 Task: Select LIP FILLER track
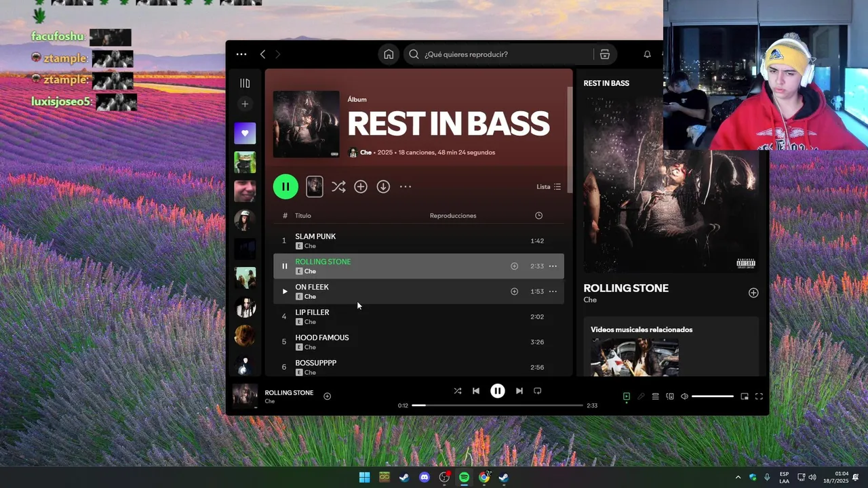pos(418,317)
